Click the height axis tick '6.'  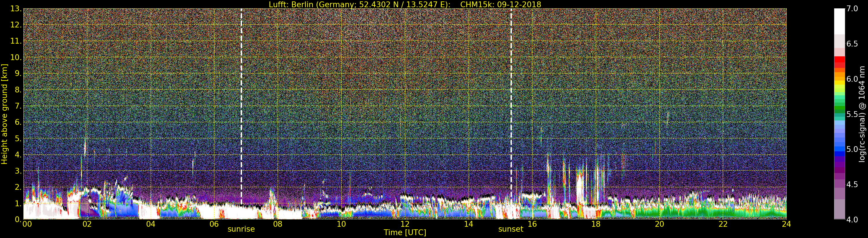click(18, 122)
